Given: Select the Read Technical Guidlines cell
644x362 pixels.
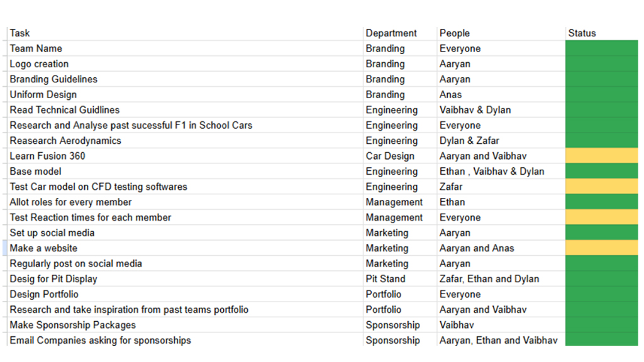Looking at the screenshot, I should [x=186, y=110].
